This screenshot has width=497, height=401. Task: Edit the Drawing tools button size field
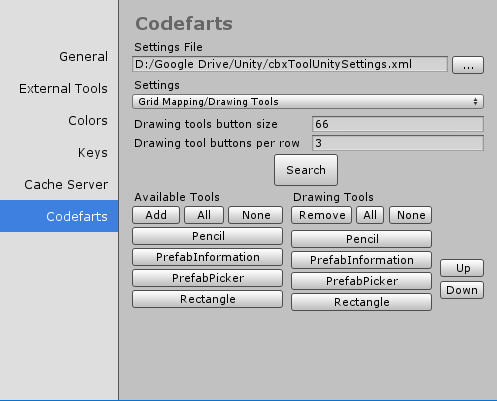[x=398, y=124]
